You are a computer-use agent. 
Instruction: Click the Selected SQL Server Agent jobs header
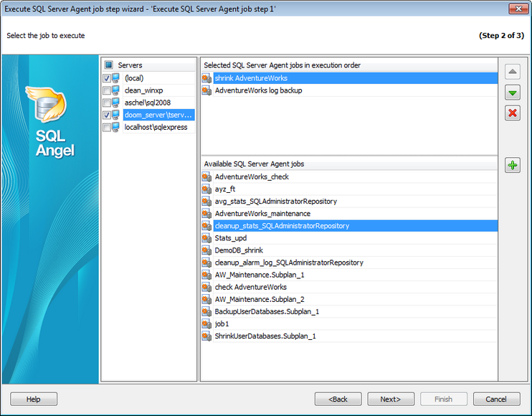[x=349, y=65]
